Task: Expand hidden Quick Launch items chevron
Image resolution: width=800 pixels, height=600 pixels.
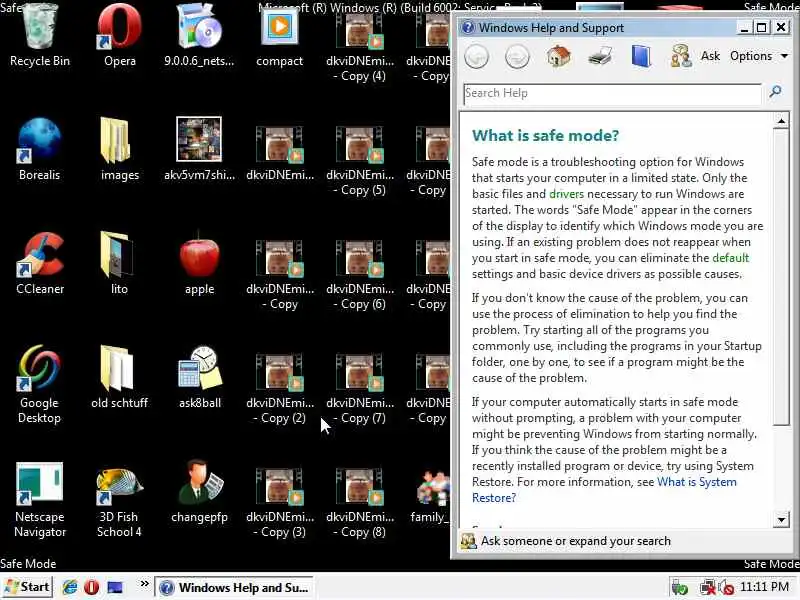Action: tap(144, 584)
